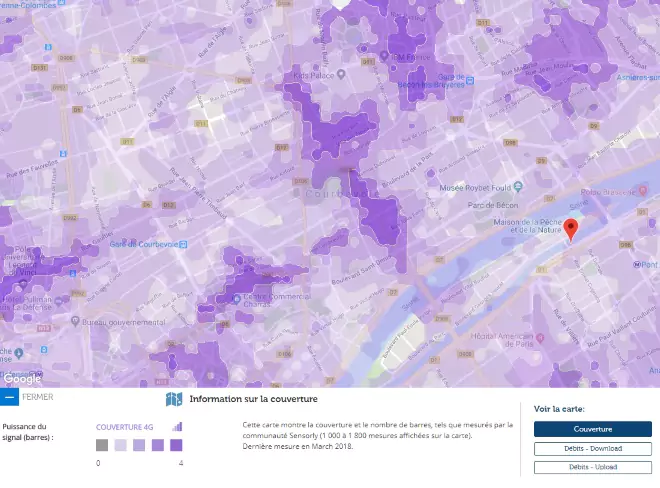Switch to Débits - Download map

pos(593,448)
